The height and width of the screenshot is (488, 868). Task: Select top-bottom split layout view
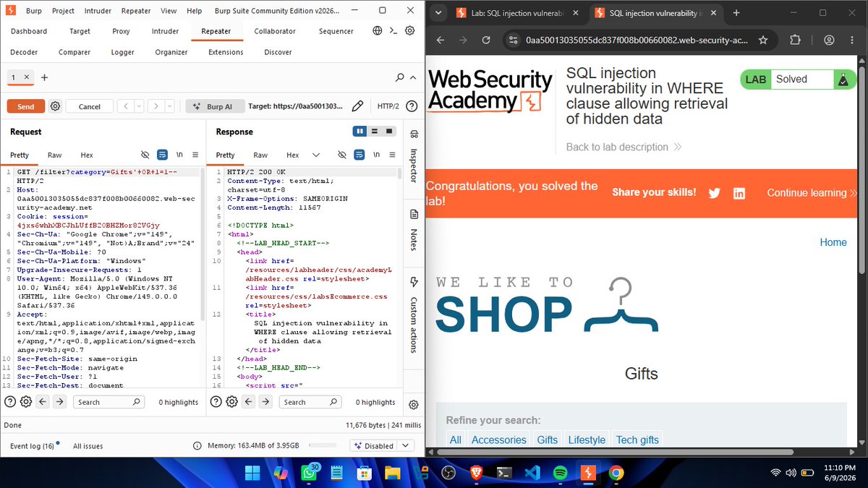tap(375, 131)
